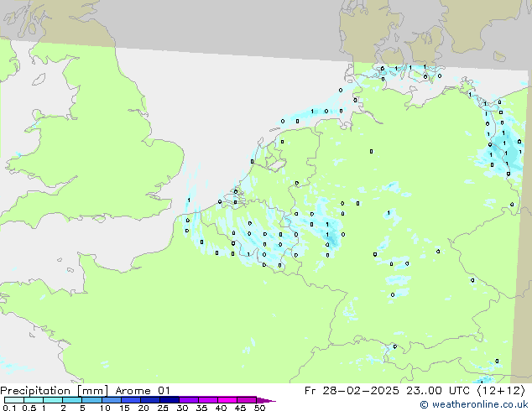Click the '45' legend scale label

[x=240, y=408]
